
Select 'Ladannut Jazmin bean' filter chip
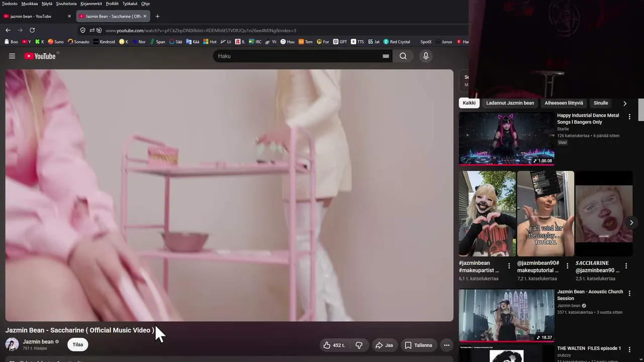coord(510,103)
